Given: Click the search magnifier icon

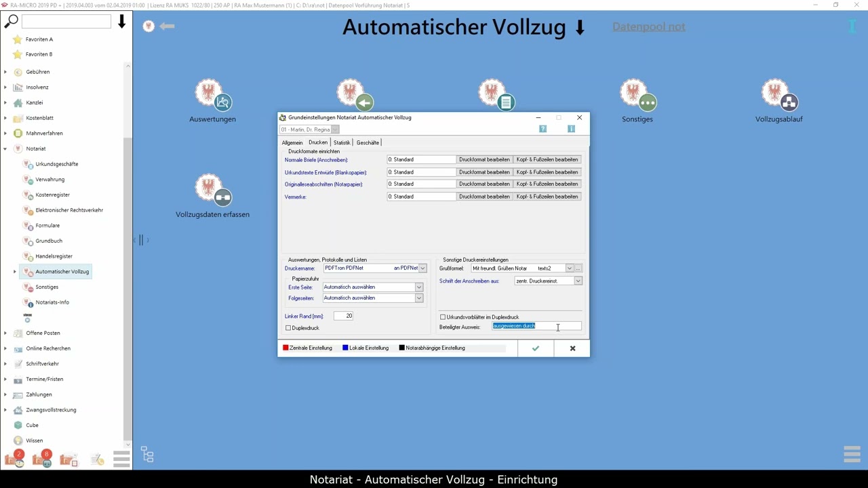Looking at the screenshot, I should (x=12, y=21).
